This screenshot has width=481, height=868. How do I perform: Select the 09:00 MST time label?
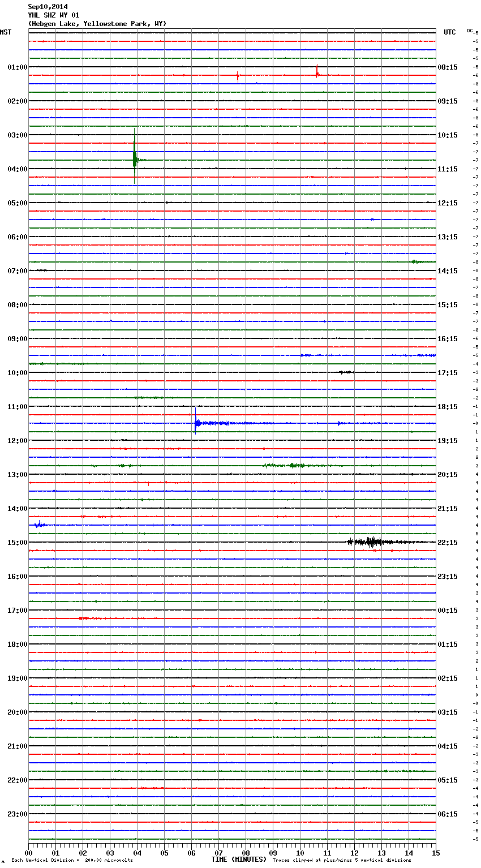click(x=18, y=339)
